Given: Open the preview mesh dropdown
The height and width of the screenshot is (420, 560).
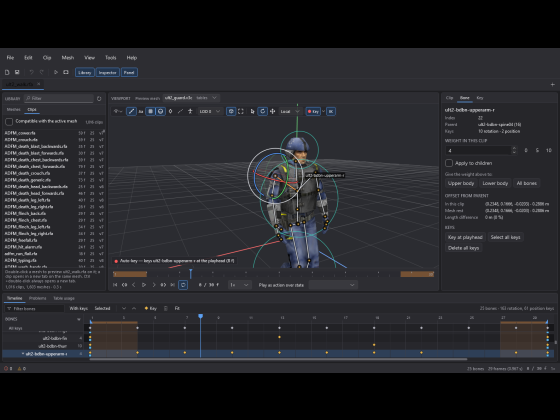Looking at the screenshot, I should click(x=191, y=98).
